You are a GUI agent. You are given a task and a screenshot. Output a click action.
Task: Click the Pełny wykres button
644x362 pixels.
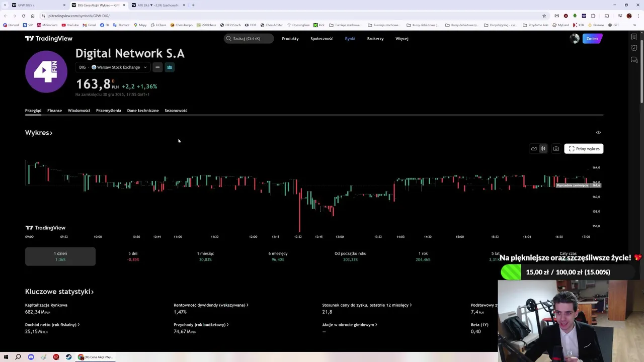[584, 149]
